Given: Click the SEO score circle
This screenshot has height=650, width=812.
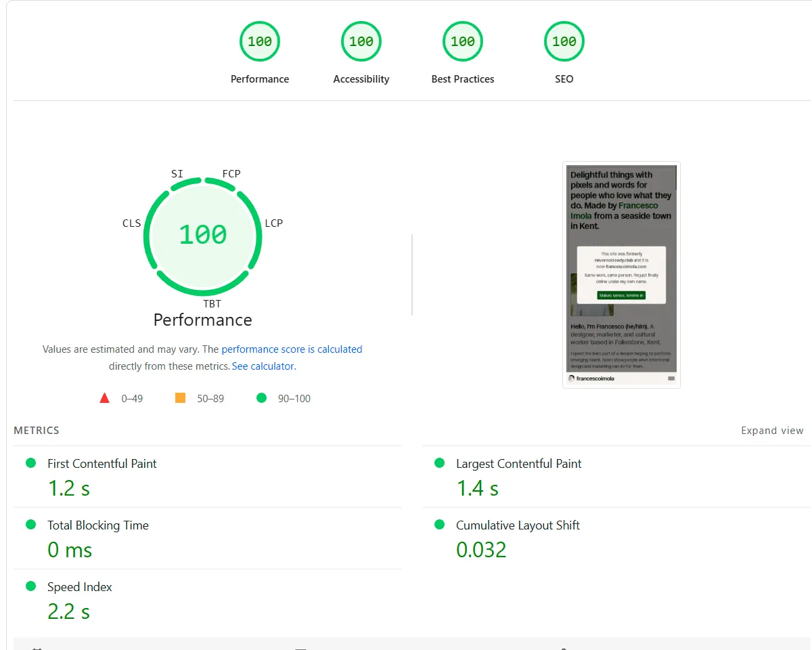Looking at the screenshot, I should [x=564, y=41].
